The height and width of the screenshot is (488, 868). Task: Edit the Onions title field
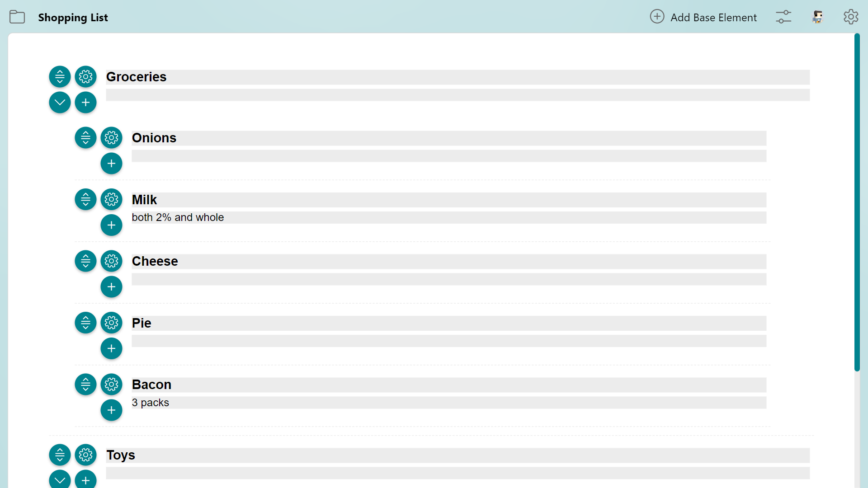tap(449, 138)
